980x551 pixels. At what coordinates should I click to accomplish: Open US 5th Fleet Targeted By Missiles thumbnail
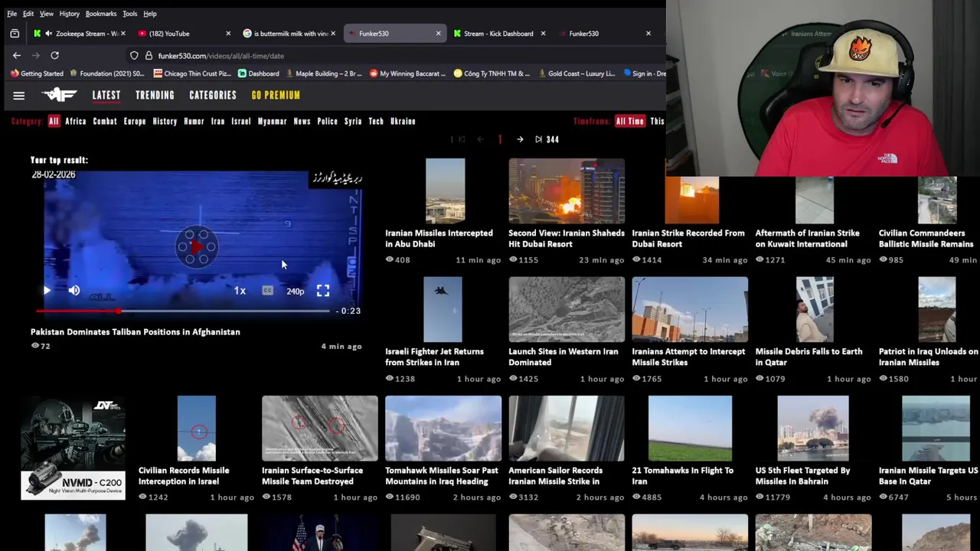[813, 429]
